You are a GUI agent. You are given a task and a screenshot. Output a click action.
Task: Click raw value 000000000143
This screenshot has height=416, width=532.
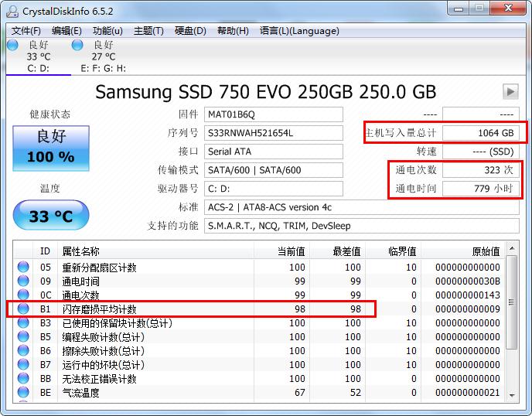click(x=468, y=295)
